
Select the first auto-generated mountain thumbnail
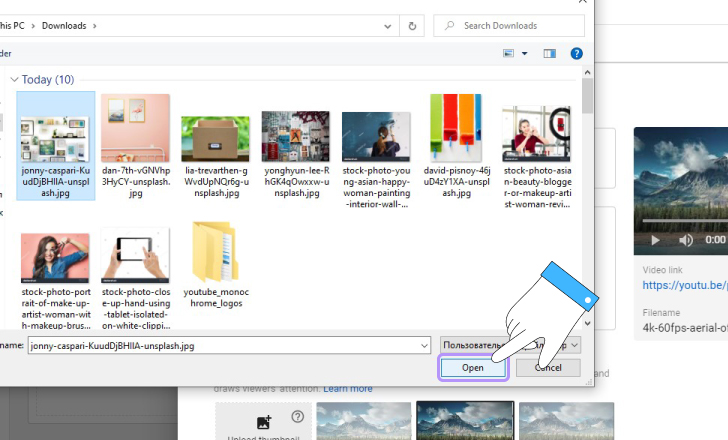[x=364, y=421]
